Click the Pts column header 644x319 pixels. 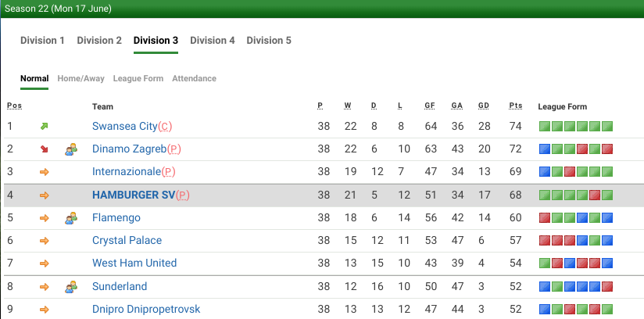(516, 106)
